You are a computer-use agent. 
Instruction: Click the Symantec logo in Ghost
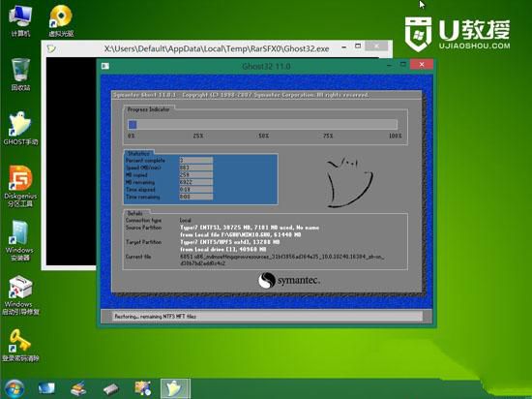289,281
